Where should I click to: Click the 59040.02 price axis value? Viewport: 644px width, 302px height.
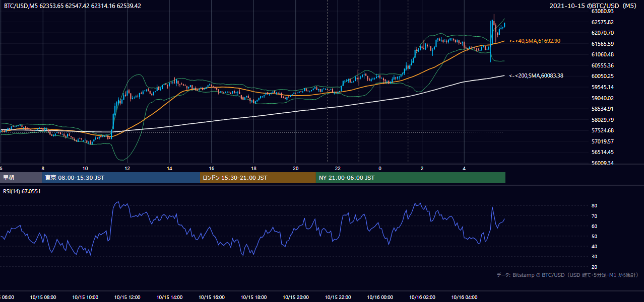tap(602, 98)
